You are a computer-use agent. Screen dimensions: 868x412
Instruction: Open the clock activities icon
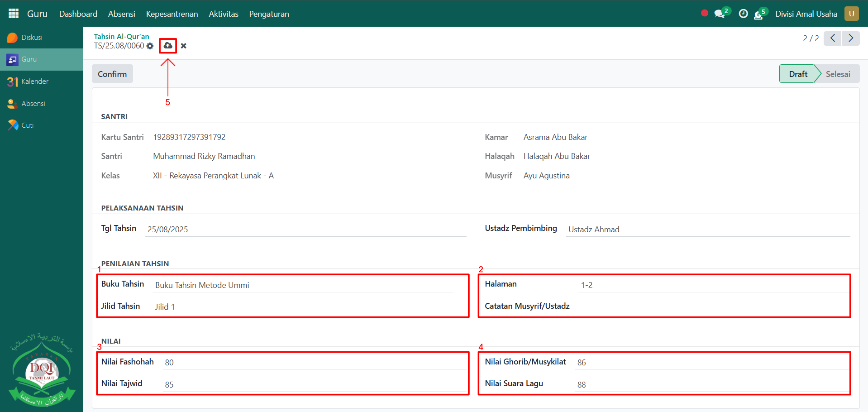(x=743, y=14)
